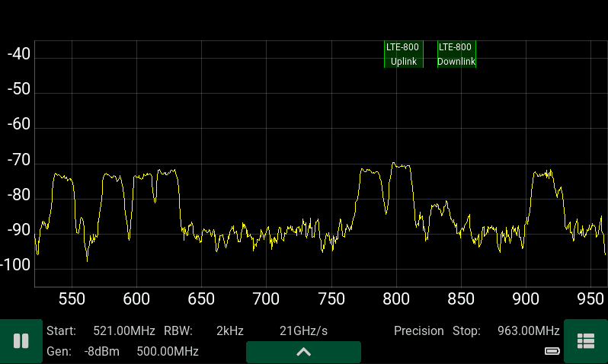Click the -40 dBm level axis label

pyautogui.click(x=18, y=55)
